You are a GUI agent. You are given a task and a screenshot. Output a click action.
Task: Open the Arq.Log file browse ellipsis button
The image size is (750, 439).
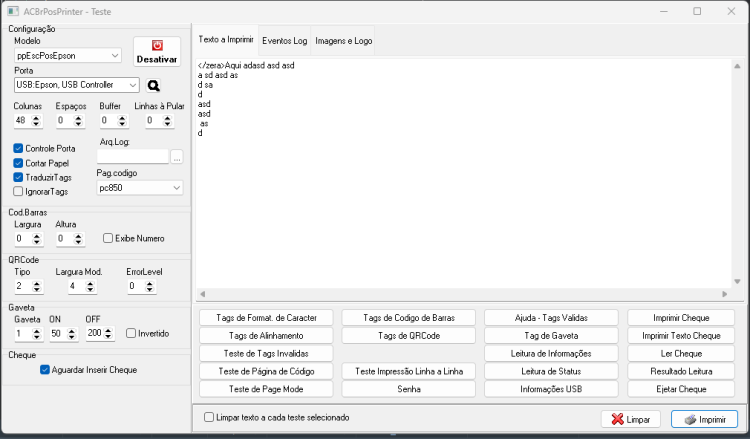(x=177, y=156)
